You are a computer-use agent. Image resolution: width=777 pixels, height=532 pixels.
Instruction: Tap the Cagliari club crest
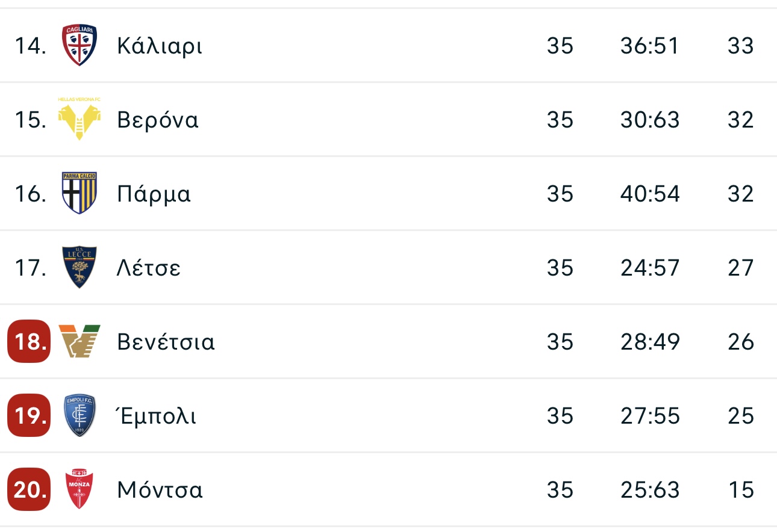[x=80, y=46]
